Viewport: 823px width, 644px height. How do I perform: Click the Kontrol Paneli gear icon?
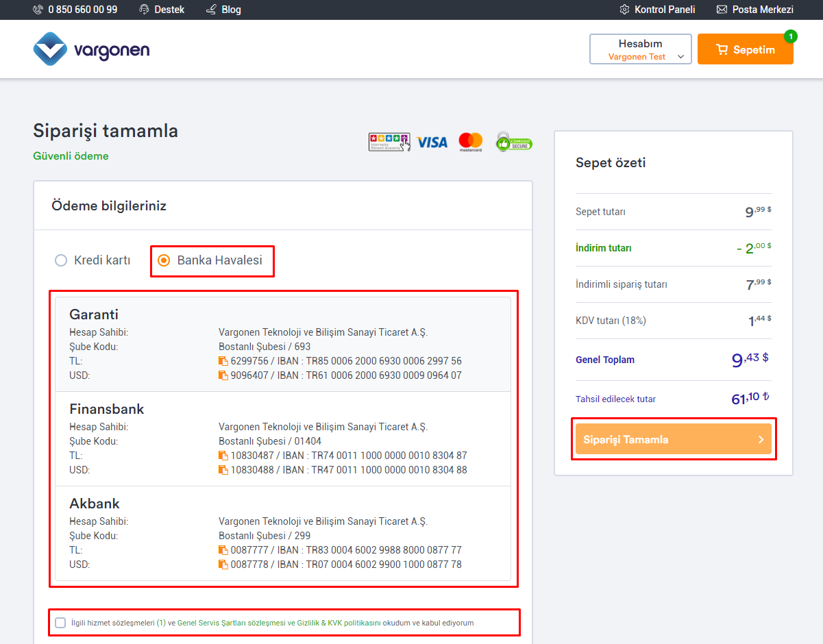point(624,10)
